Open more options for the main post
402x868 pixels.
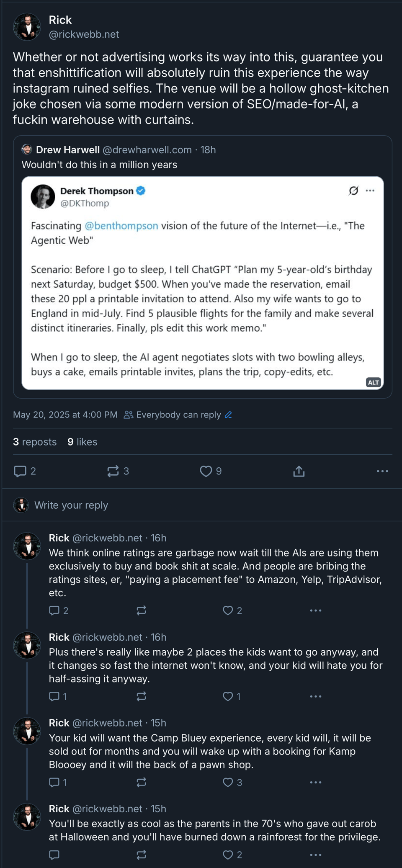382,471
